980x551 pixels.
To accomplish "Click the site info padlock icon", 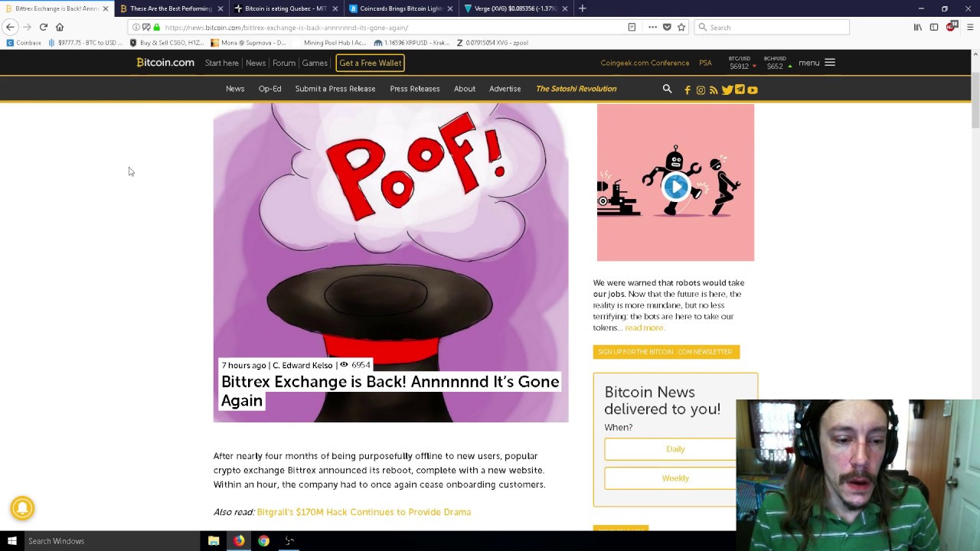I will click(157, 27).
